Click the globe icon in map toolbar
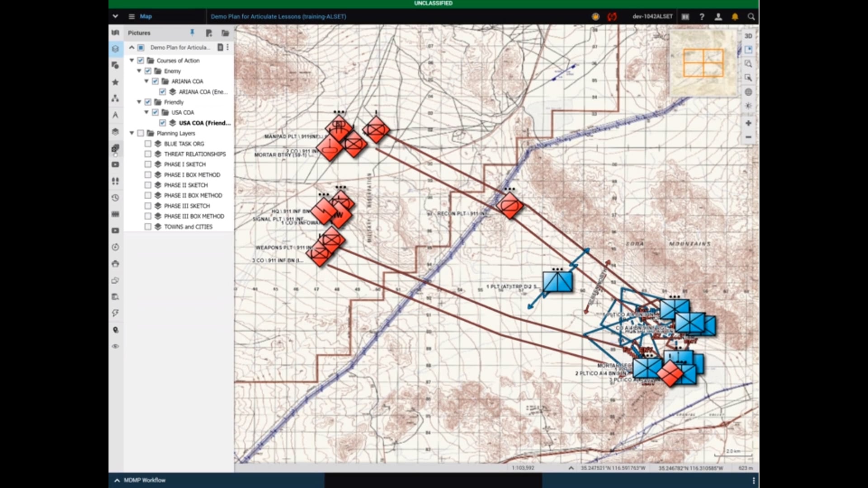 [748, 92]
